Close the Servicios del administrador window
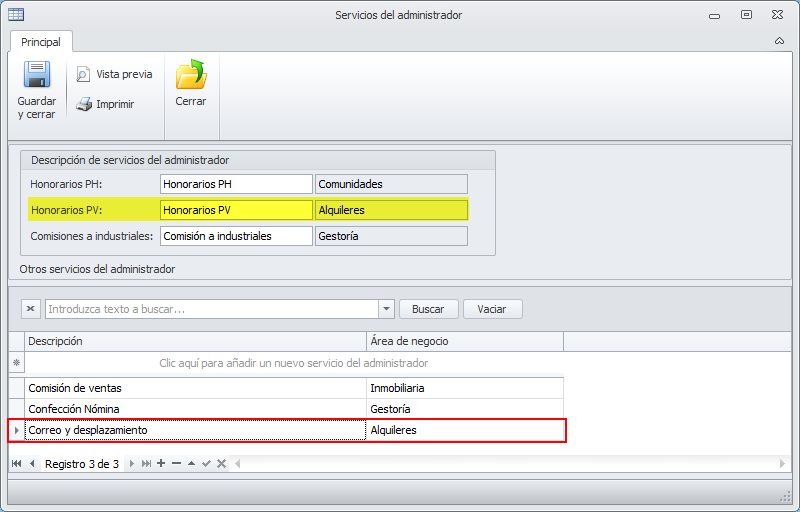The image size is (800, 512). 778,15
